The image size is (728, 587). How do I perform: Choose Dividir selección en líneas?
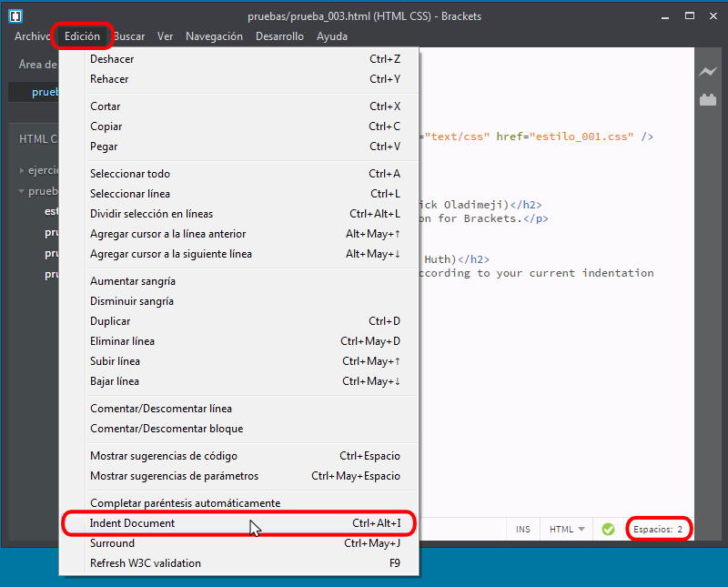pyautogui.click(x=239, y=214)
